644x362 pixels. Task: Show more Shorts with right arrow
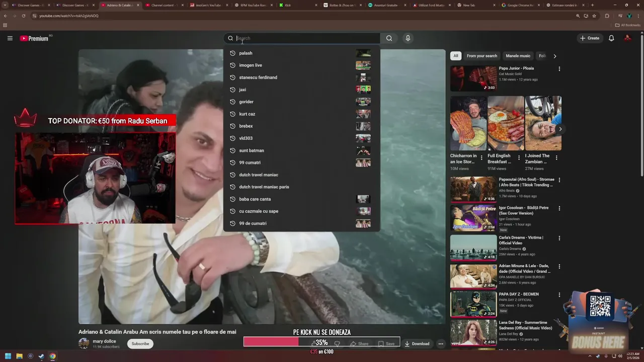click(560, 129)
